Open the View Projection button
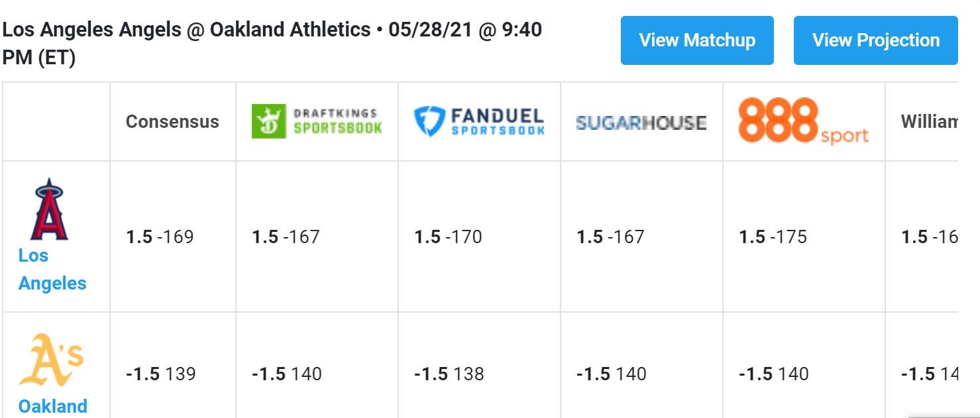Image resolution: width=980 pixels, height=418 pixels. (x=876, y=40)
